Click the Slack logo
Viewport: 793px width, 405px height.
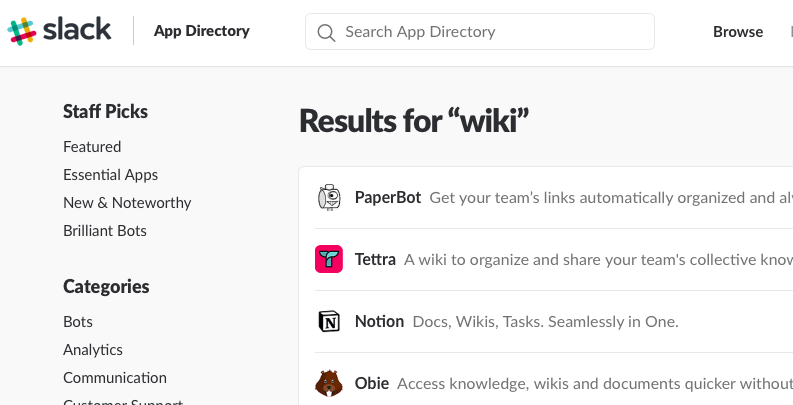59,30
